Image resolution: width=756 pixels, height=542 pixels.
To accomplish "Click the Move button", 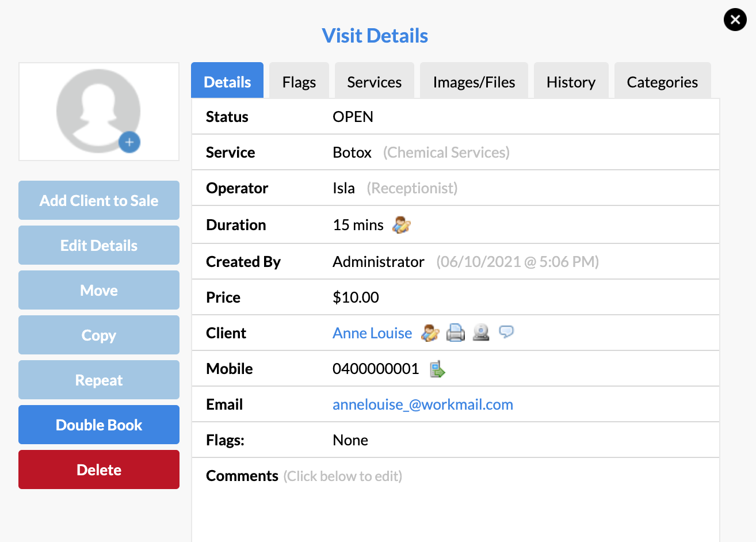I will (x=99, y=290).
